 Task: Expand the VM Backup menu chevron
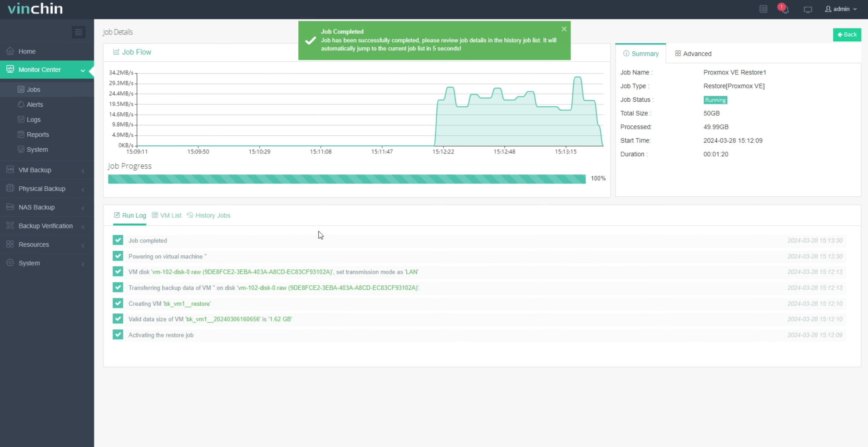tap(83, 171)
